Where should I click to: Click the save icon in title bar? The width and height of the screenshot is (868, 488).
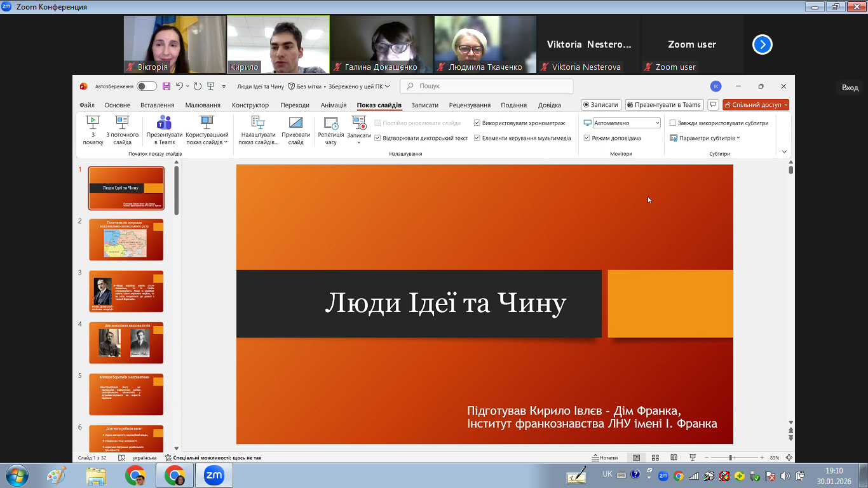click(166, 86)
